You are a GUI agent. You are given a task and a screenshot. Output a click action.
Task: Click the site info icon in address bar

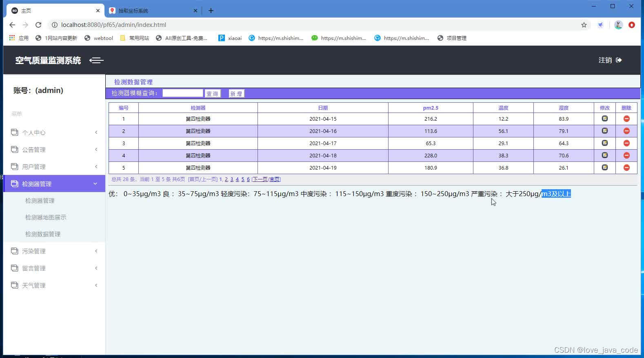[x=54, y=25]
